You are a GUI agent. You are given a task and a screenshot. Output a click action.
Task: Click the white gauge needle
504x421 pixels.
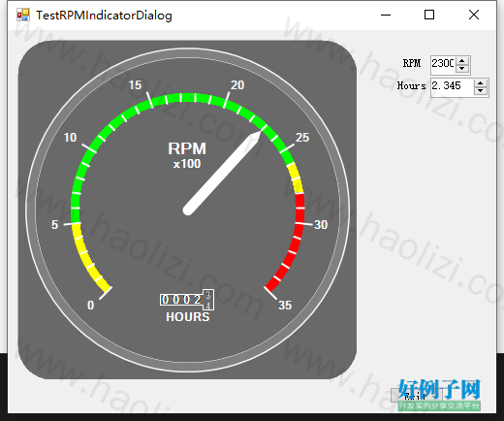[222, 172]
